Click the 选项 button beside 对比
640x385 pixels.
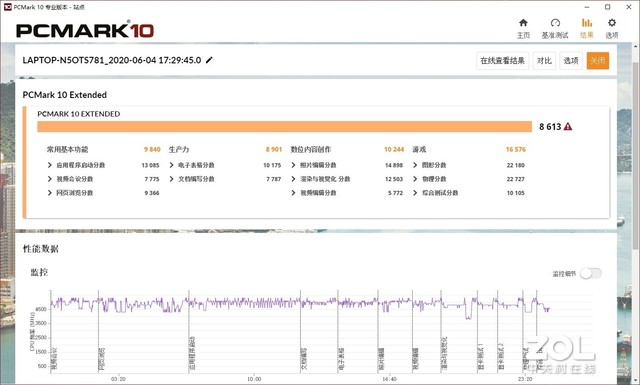click(571, 61)
